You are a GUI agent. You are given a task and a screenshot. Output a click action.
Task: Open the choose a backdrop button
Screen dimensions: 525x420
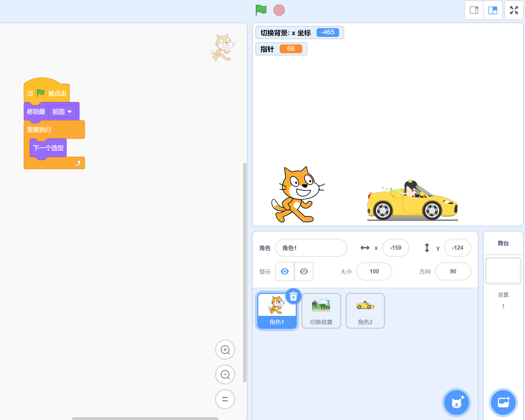[503, 403]
